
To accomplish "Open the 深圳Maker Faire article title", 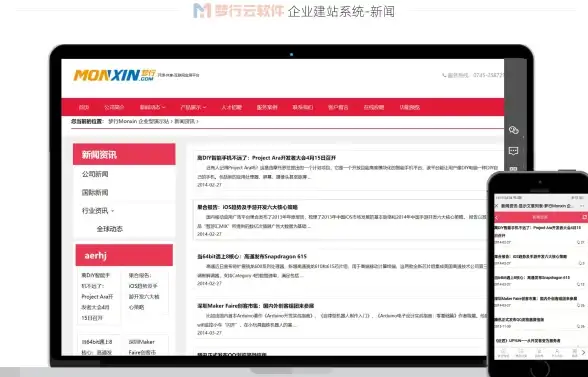I will (x=255, y=306).
